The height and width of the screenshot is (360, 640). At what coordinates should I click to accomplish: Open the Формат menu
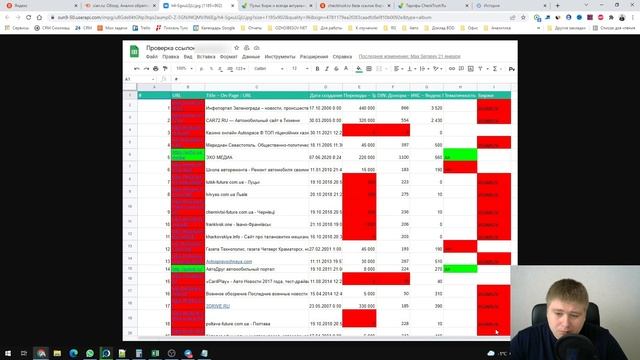click(x=229, y=57)
